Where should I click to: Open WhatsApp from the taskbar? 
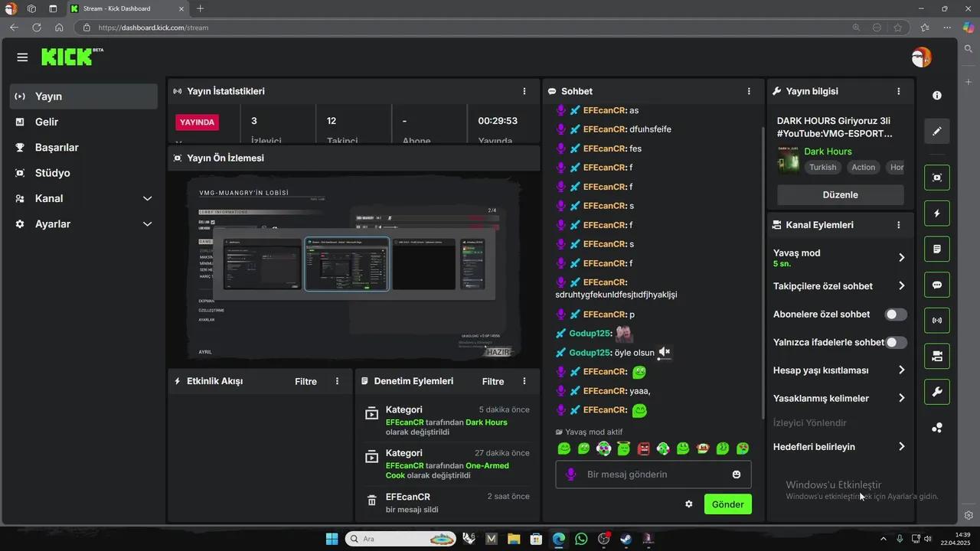tap(581, 539)
